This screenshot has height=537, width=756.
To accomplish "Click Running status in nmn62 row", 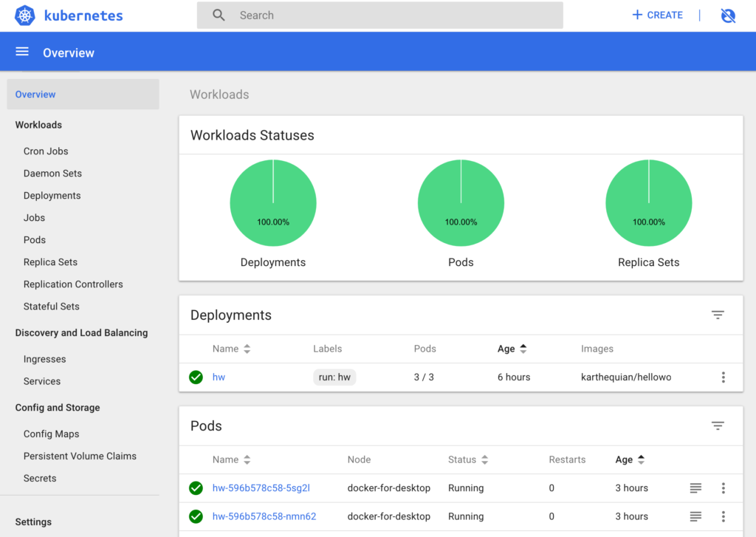I will pyautogui.click(x=466, y=517).
